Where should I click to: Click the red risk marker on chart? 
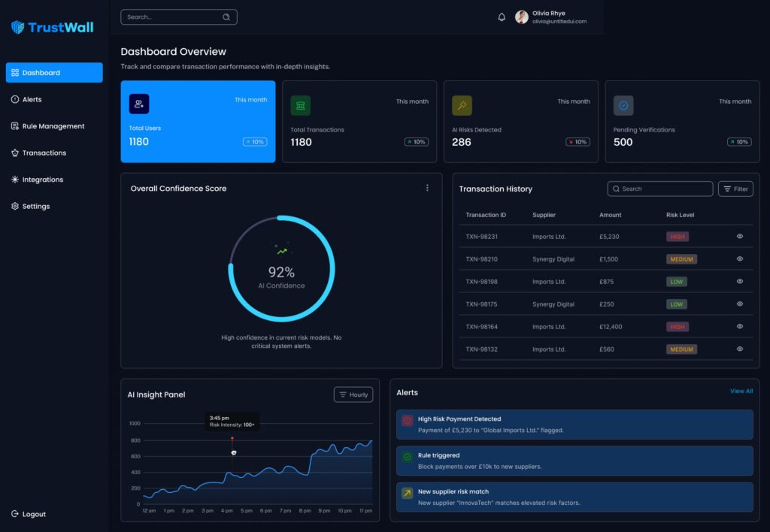pos(232,438)
